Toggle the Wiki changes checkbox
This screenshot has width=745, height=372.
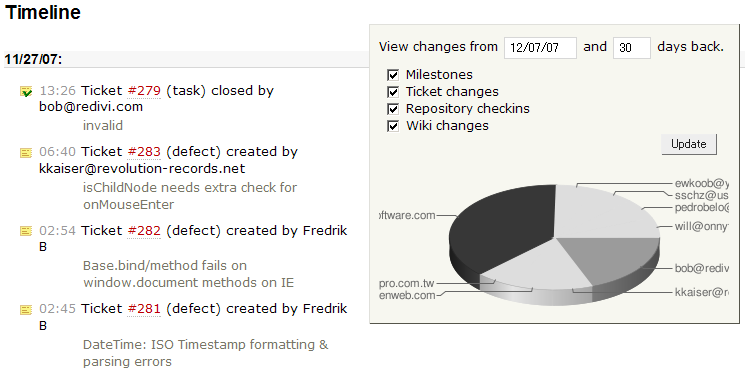[x=393, y=126]
